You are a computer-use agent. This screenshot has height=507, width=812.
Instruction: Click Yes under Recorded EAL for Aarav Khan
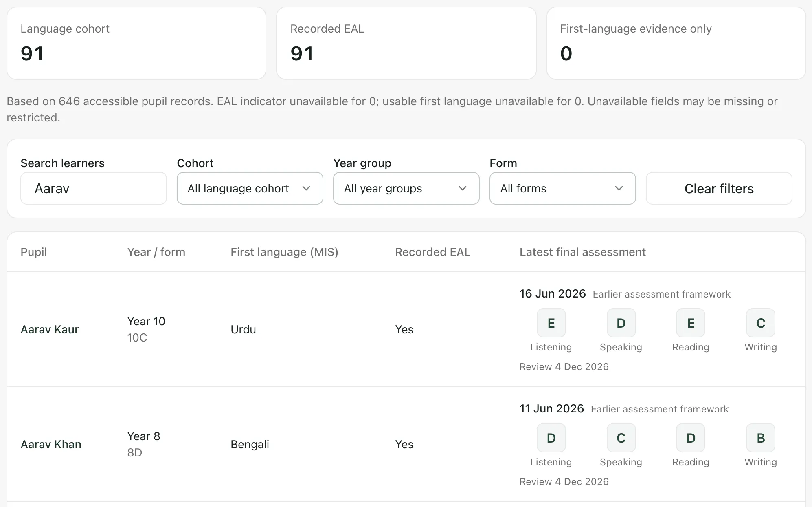click(x=404, y=444)
